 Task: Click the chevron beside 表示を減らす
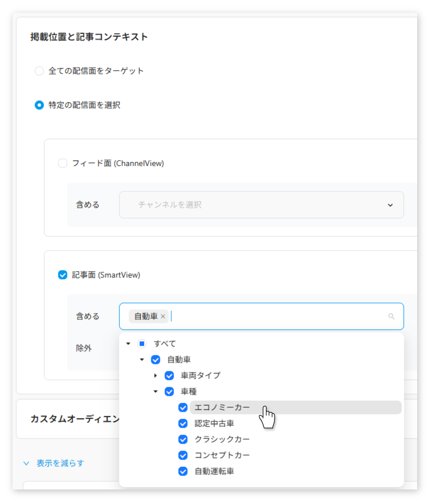click(26, 463)
